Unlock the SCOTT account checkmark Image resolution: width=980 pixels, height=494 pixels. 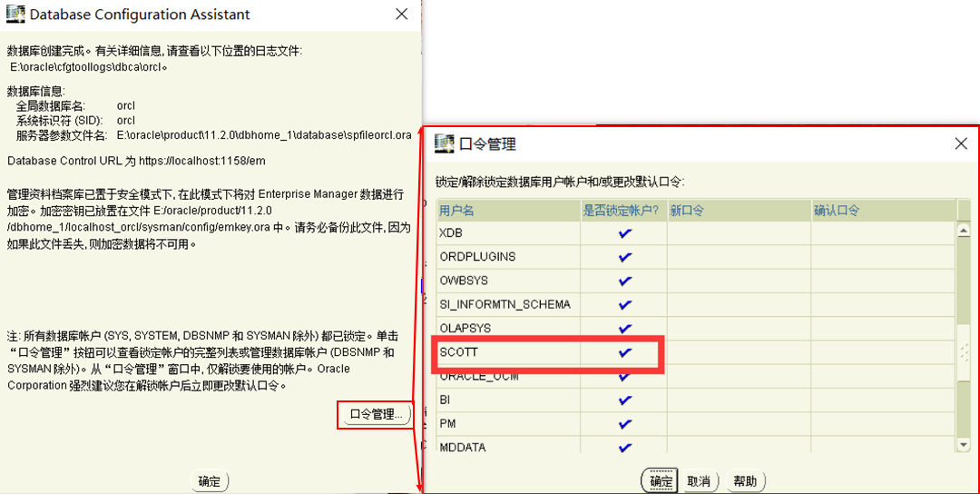(624, 352)
